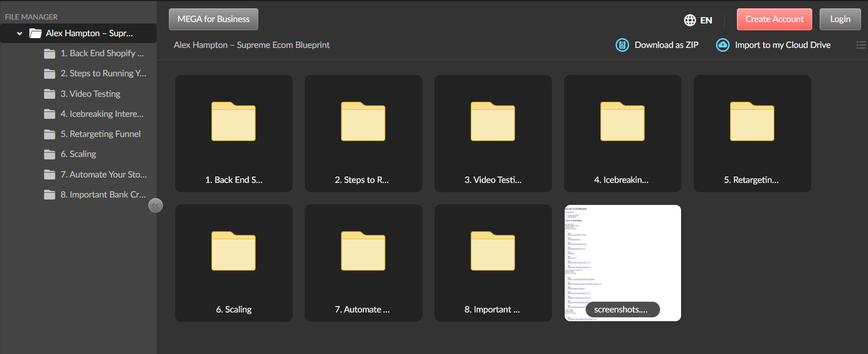Select '8. Important Bank Cr...' tree label
The image size is (868, 354).
point(103,195)
